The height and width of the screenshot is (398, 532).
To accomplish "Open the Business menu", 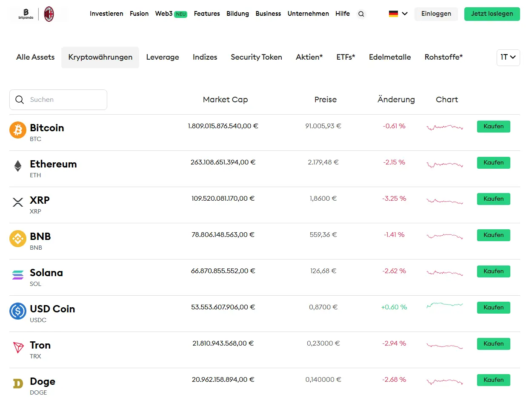I will [268, 14].
